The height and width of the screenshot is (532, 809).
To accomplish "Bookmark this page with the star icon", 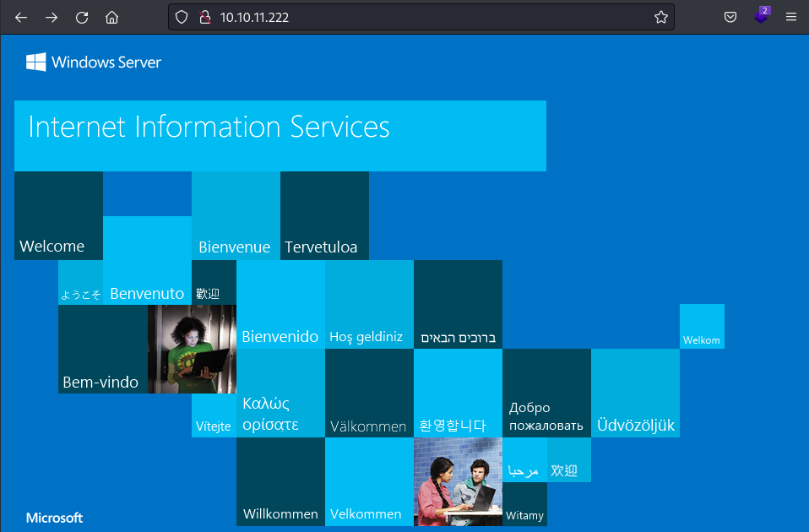I will (x=661, y=18).
